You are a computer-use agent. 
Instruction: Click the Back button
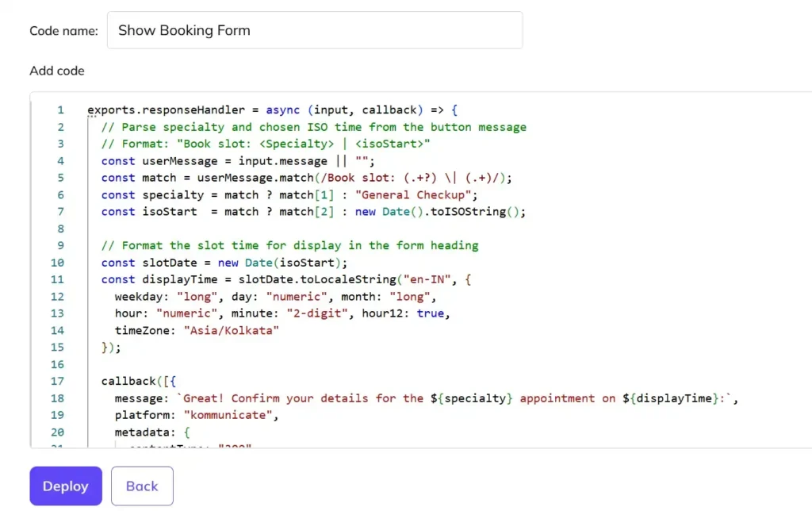tap(142, 486)
